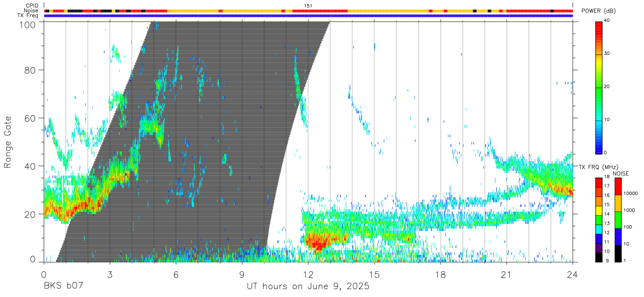Click the noise indicator strip
This screenshot has width=644, height=297.
point(308,10)
